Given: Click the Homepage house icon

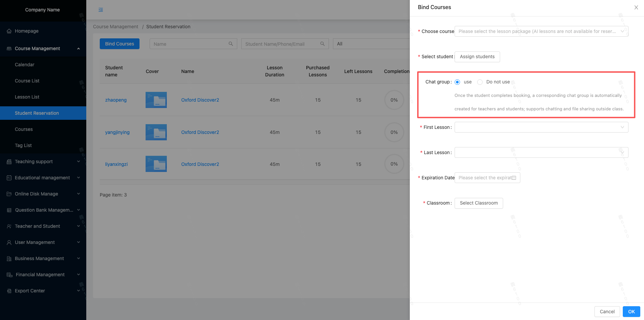Looking at the screenshot, I should (9, 31).
